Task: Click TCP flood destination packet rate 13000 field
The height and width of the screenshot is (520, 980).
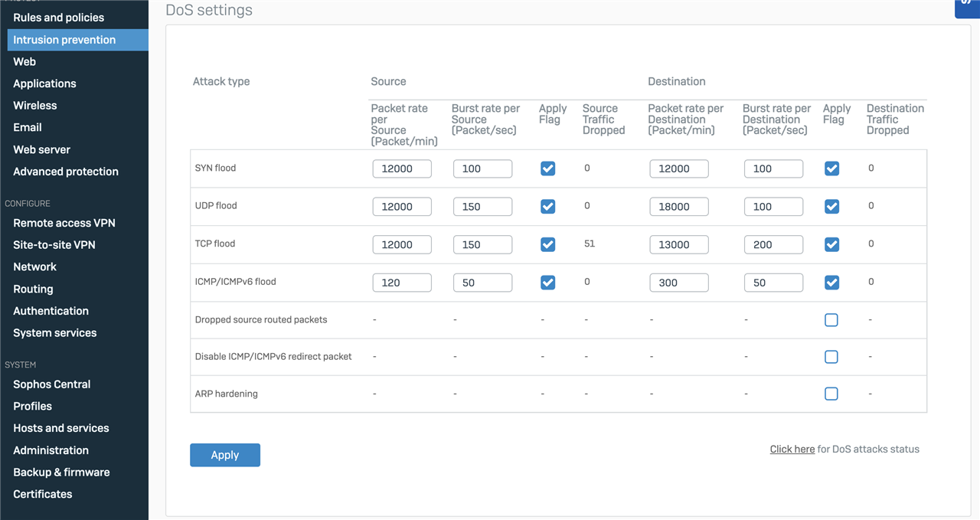Action: coord(679,244)
